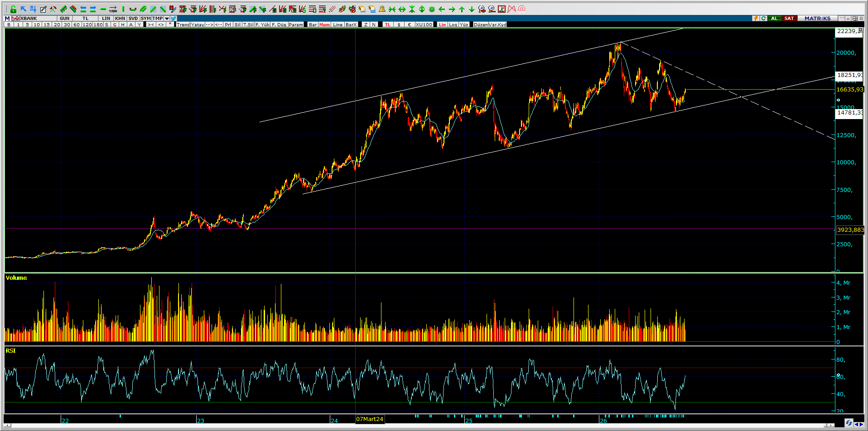Click the red SAT sell button
This screenshot has width=868, height=431.
coord(789,19)
